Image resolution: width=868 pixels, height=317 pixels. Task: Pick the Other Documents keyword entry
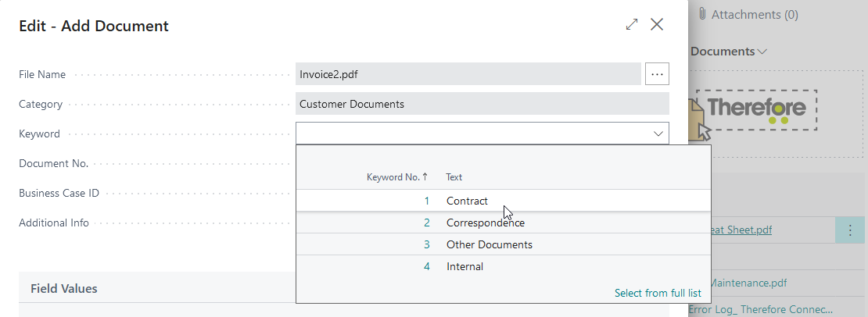pyautogui.click(x=489, y=245)
